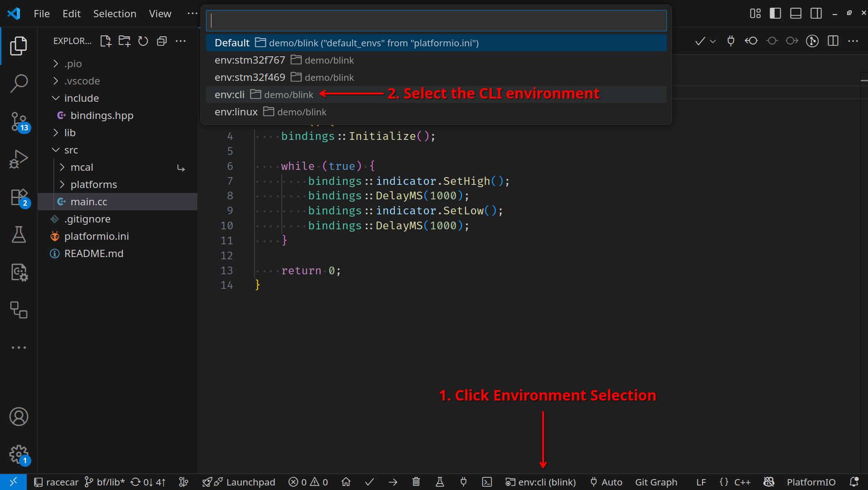Collapse the include folder
868x490 pixels.
(81, 98)
